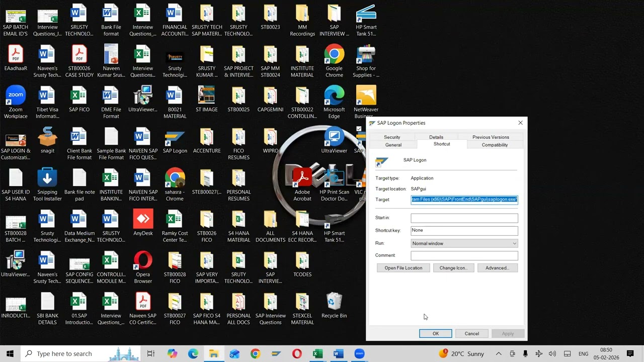Switch to the Details tab
644x362 pixels.
pyautogui.click(x=436, y=137)
